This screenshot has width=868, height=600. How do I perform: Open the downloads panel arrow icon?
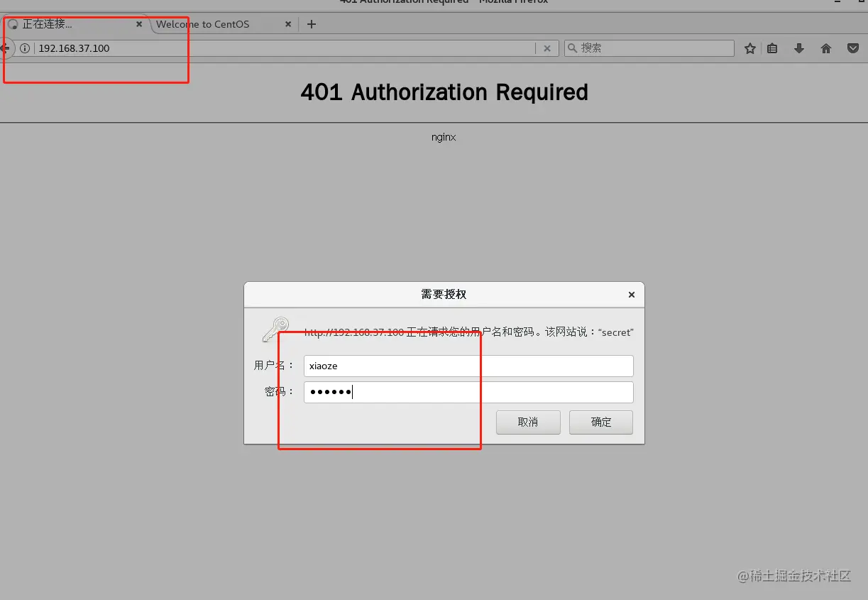pos(799,48)
